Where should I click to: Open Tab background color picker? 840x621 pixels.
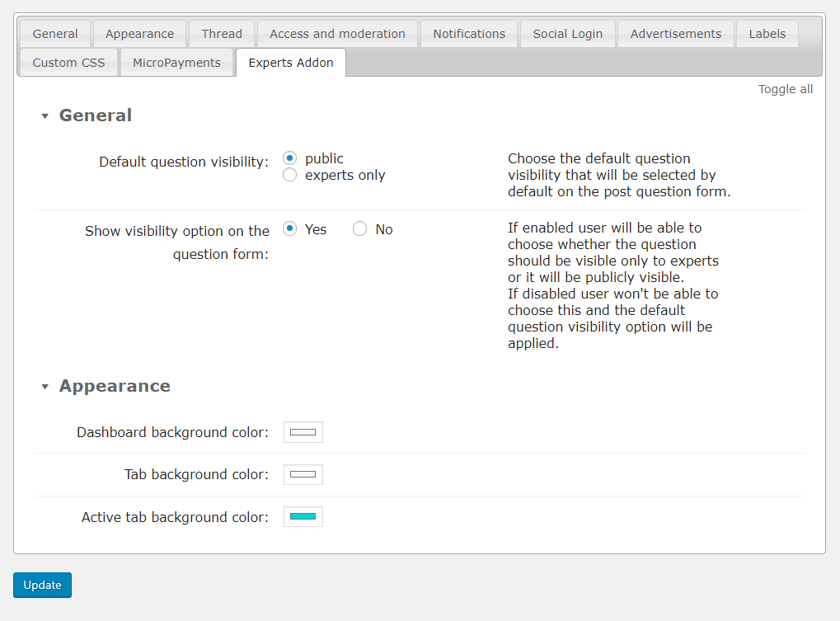[x=303, y=474]
